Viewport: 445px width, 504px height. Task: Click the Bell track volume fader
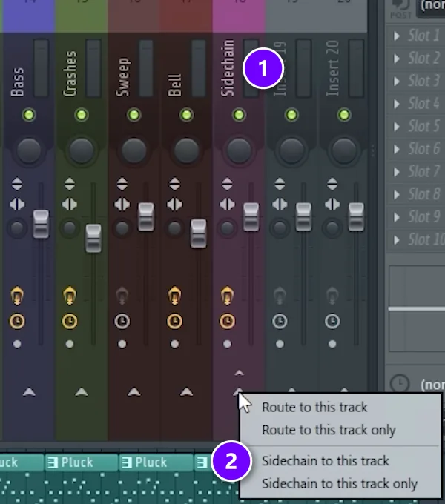(x=198, y=233)
